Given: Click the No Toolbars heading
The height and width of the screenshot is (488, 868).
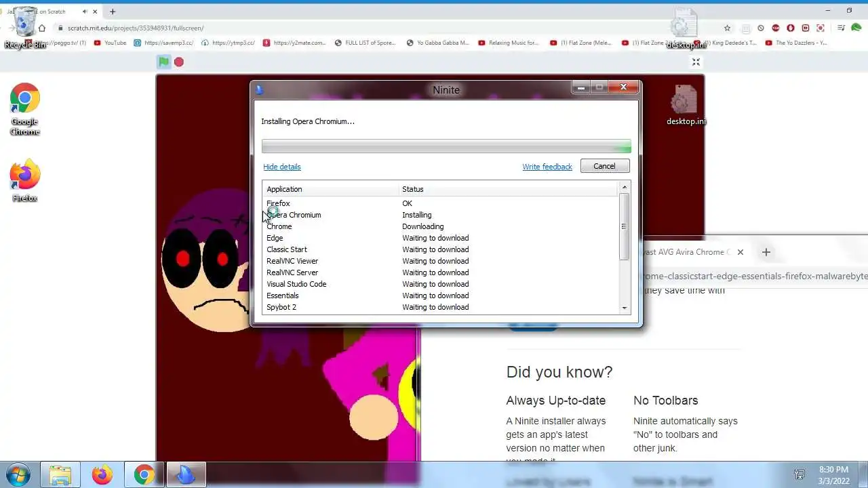Looking at the screenshot, I should pos(665,401).
